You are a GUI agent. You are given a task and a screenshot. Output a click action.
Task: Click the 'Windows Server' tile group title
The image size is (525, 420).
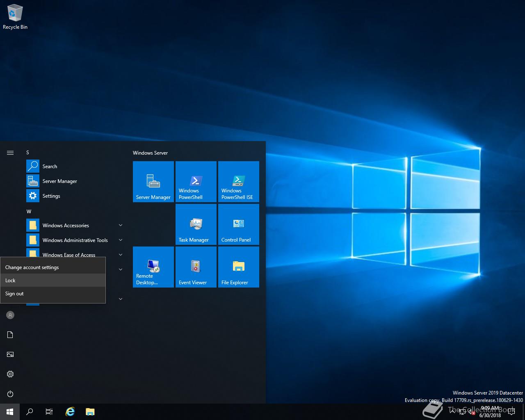[x=150, y=153]
